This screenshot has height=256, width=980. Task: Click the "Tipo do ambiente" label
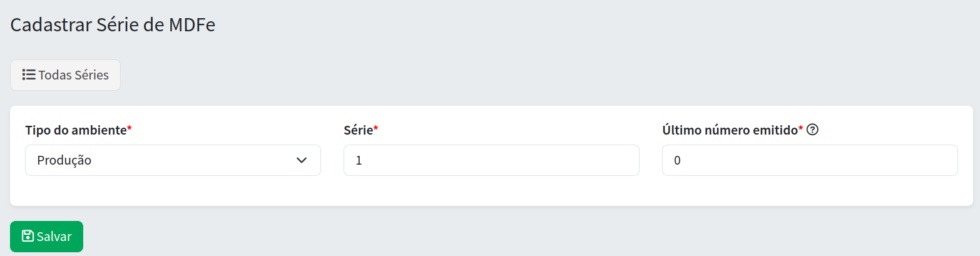point(75,130)
